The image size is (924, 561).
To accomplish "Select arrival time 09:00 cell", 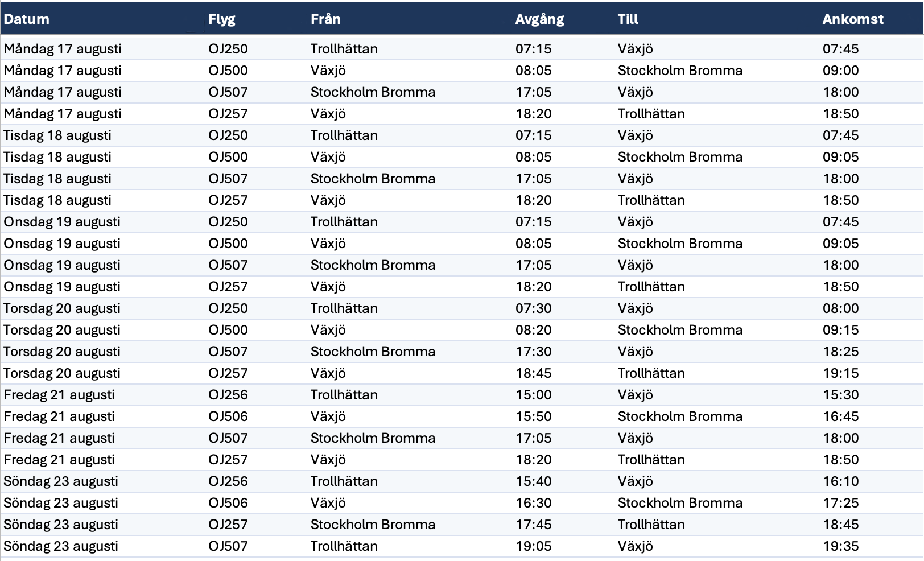I will 840,71.
